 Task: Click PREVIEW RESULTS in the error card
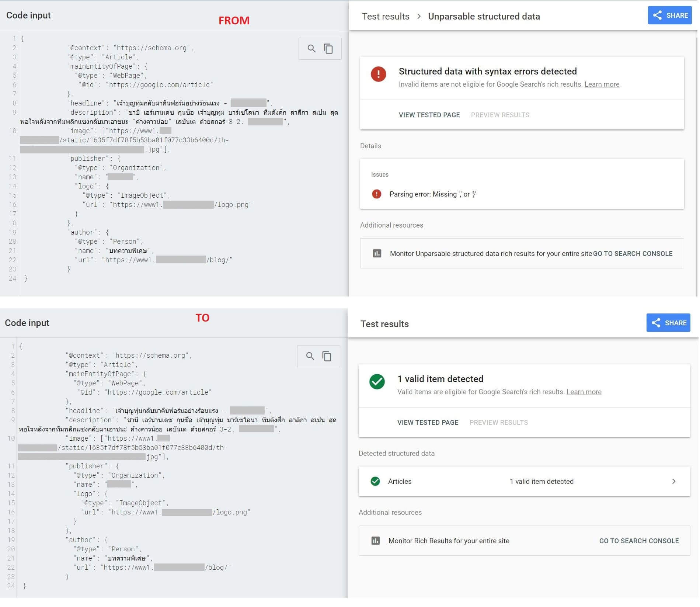[x=500, y=115]
